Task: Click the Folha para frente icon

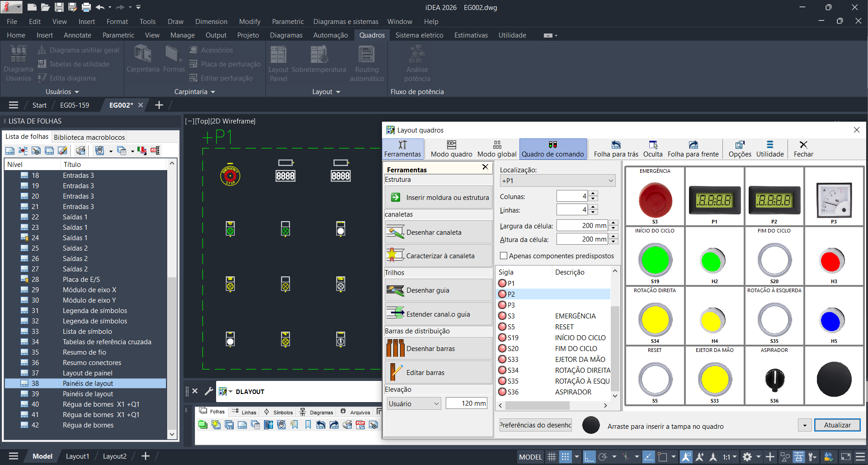Action: click(693, 145)
